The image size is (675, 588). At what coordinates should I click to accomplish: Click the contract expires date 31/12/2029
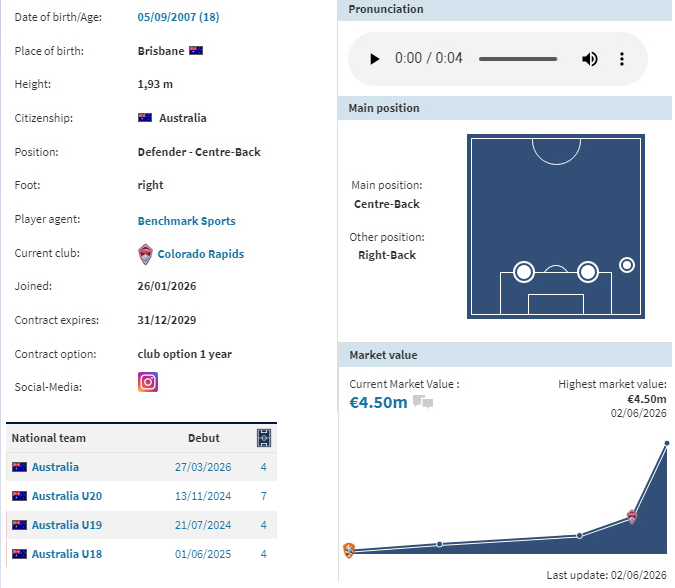coord(167,320)
